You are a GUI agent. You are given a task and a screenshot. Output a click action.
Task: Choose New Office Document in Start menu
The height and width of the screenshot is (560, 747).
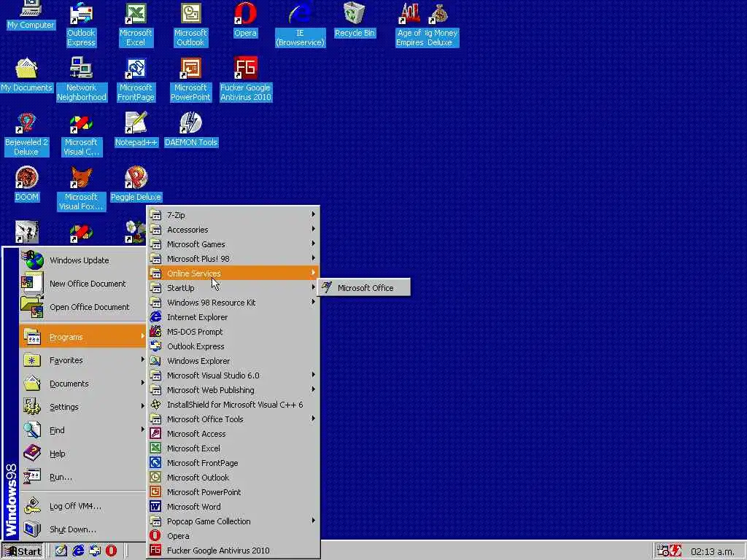pos(83,284)
